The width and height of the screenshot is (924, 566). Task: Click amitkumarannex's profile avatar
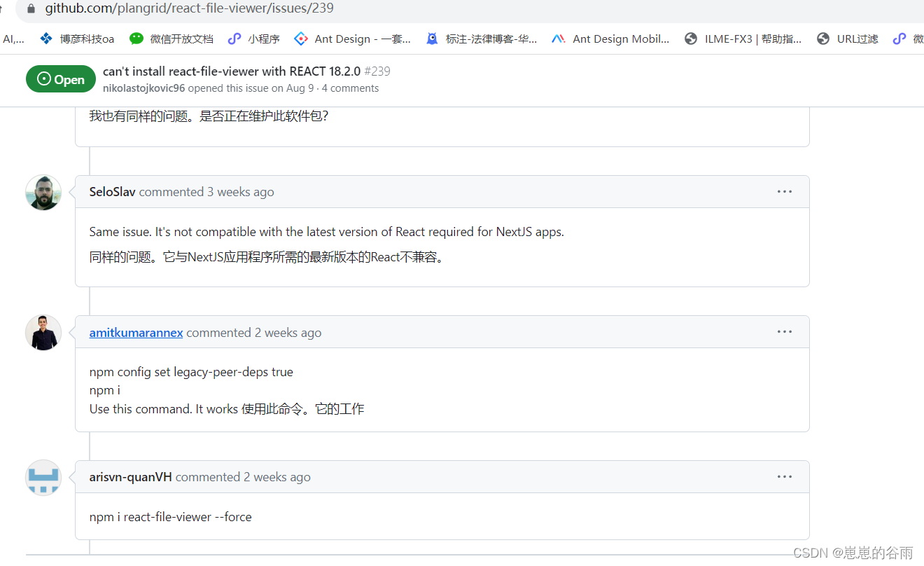43,332
